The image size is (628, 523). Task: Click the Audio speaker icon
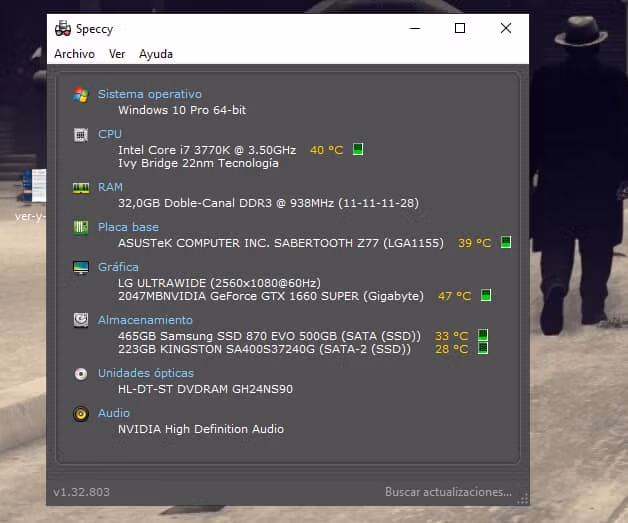coord(81,414)
